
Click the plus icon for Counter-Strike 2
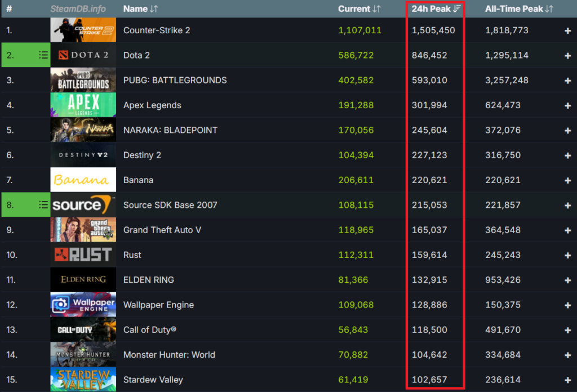click(567, 30)
